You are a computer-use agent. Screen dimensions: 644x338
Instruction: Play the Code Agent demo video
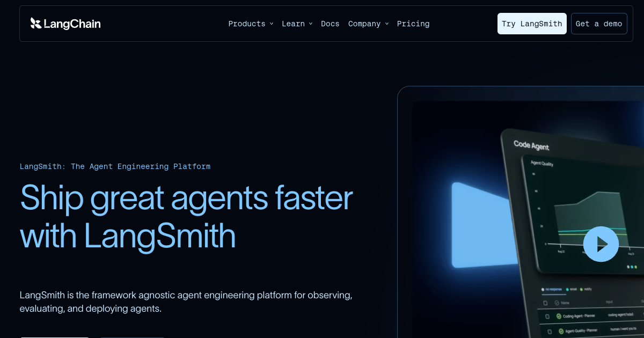pyautogui.click(x=601, y=244)
